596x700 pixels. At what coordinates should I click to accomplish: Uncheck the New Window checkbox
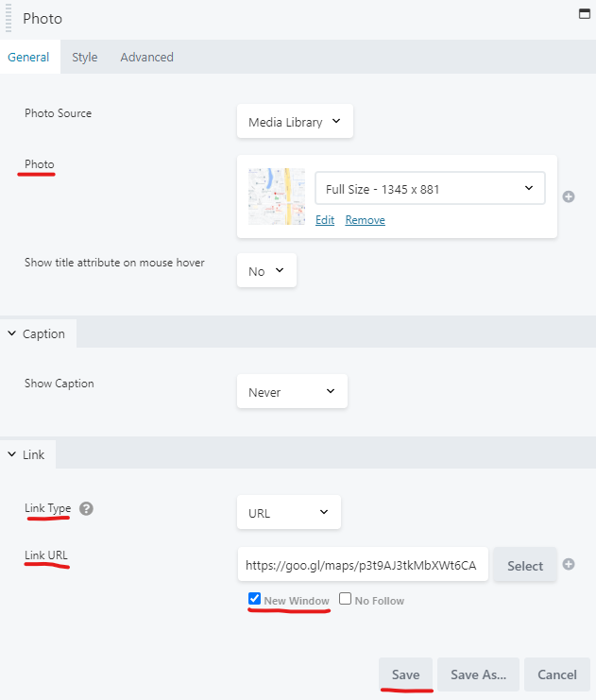tap(254, 599)
